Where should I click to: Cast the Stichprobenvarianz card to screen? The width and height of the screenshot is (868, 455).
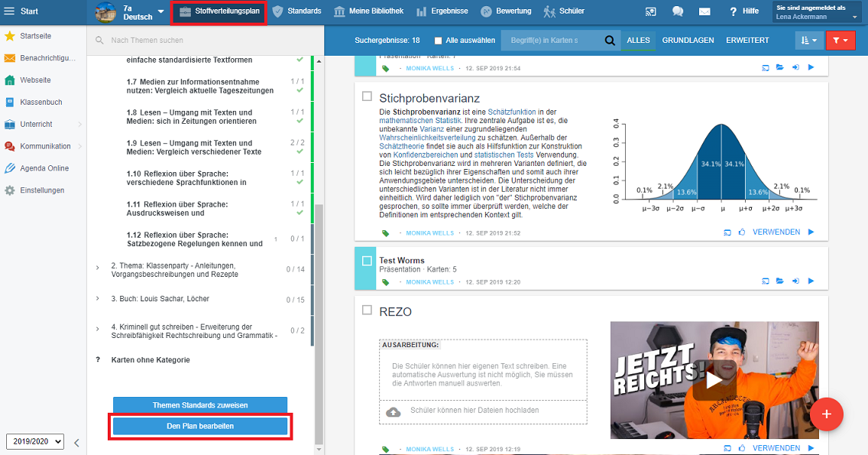(727, 232)
